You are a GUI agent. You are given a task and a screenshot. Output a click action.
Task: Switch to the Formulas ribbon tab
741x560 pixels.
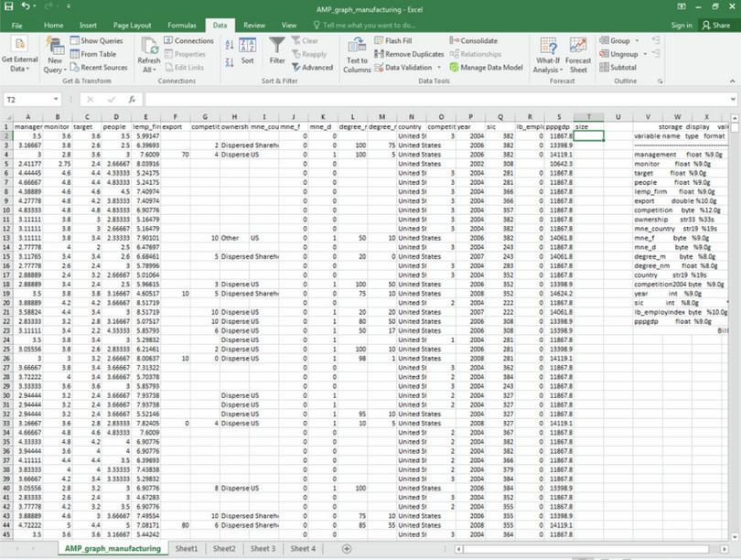click(x=181, y=26)
